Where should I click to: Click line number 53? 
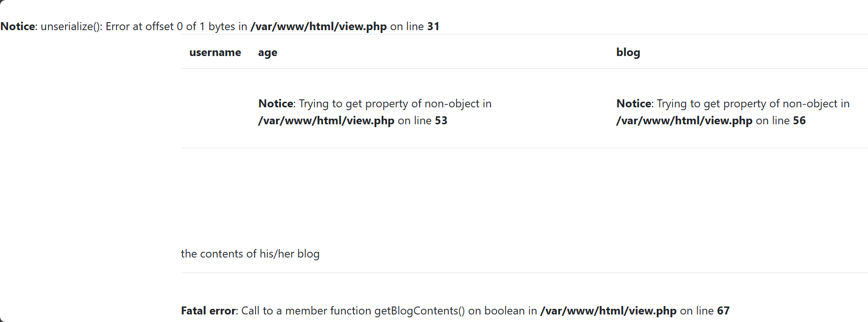pos(441,121)
